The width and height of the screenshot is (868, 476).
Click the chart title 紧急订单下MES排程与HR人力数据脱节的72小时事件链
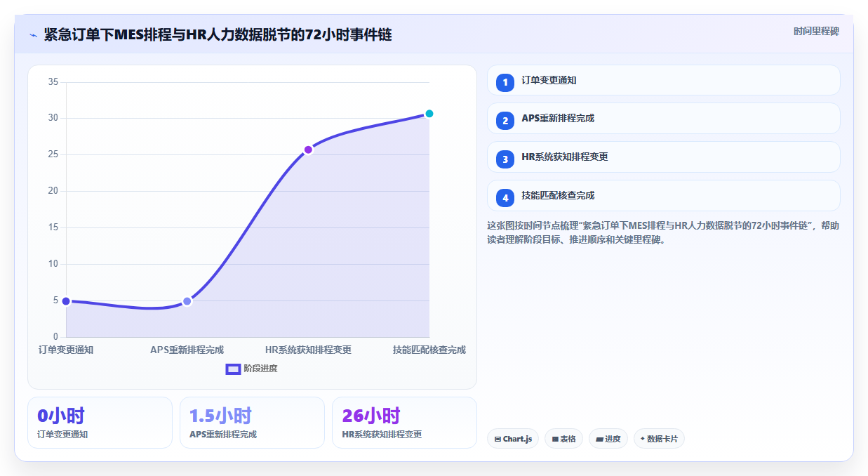pos(218,34)
